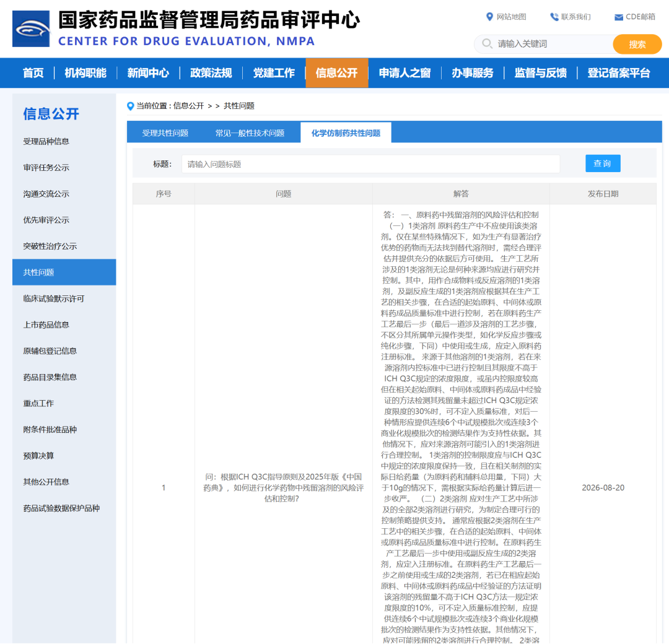
Task: Click the blue 查询 button
Action: [x=603, y=163]
